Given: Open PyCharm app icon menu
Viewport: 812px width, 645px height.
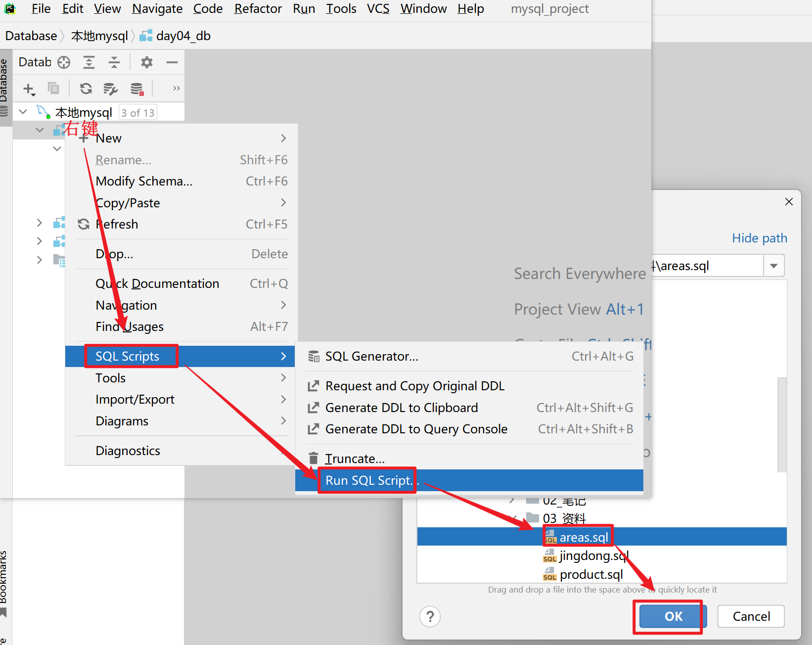Looking at the screenshot, I should click(x=10, y=9).
